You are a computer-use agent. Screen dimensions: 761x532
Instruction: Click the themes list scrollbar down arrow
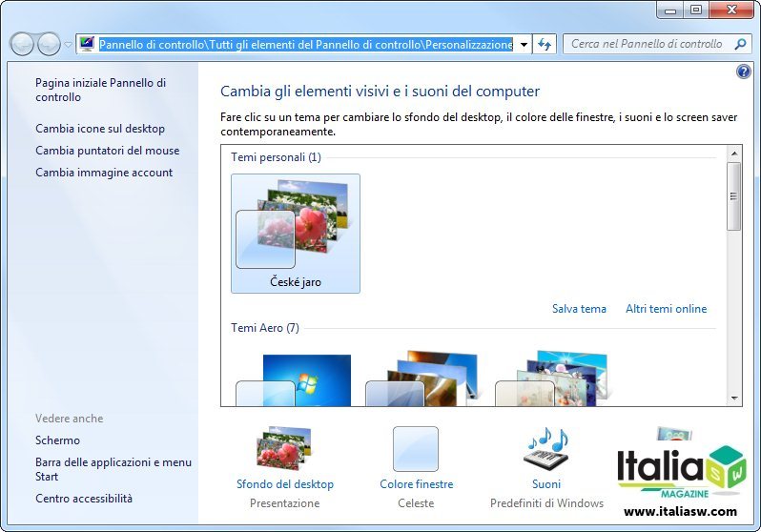(x=734, y=398)
